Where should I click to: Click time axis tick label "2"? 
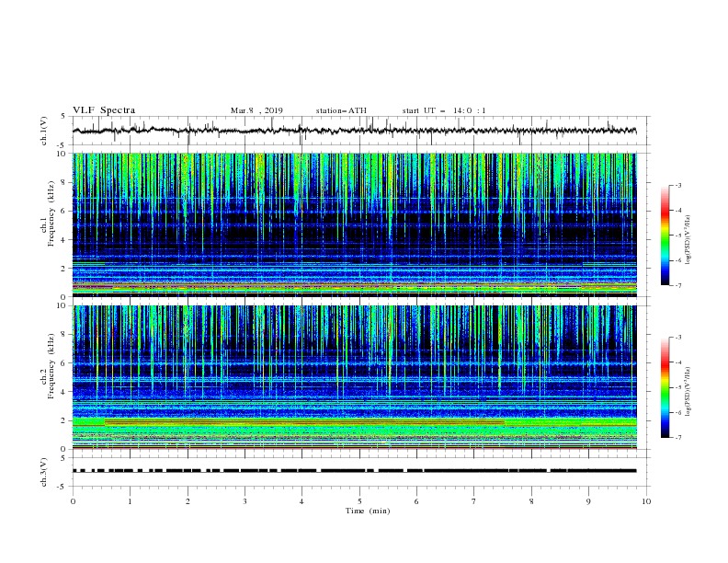coord(188,501)
